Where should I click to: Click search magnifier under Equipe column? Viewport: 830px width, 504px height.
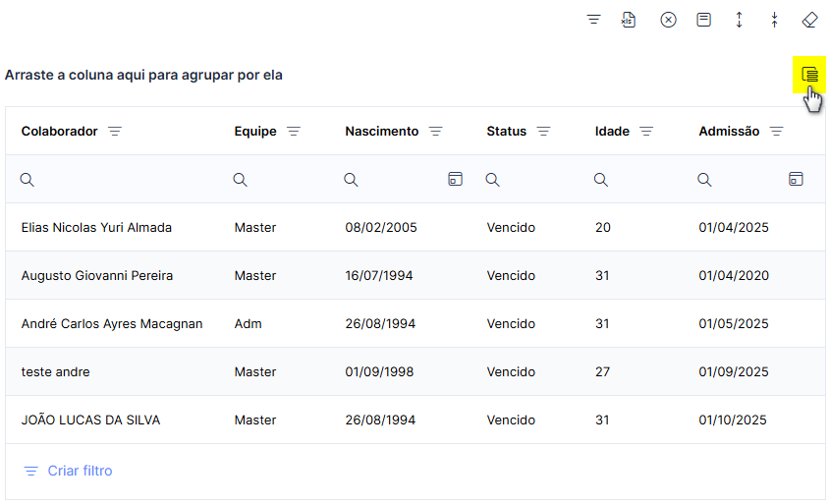tap(240, 180)
